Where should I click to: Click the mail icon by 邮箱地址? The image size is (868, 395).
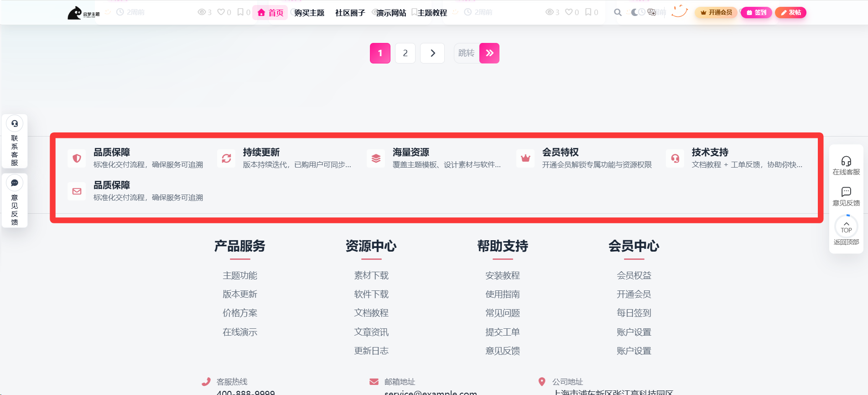374,382
